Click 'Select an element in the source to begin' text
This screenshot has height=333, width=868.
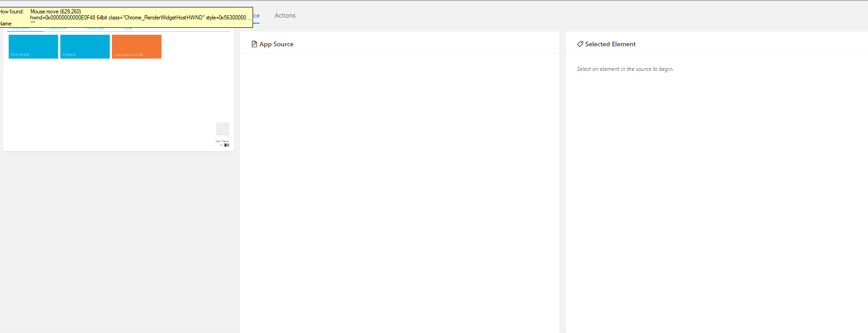pyautogui.click(x=625, y=69)
